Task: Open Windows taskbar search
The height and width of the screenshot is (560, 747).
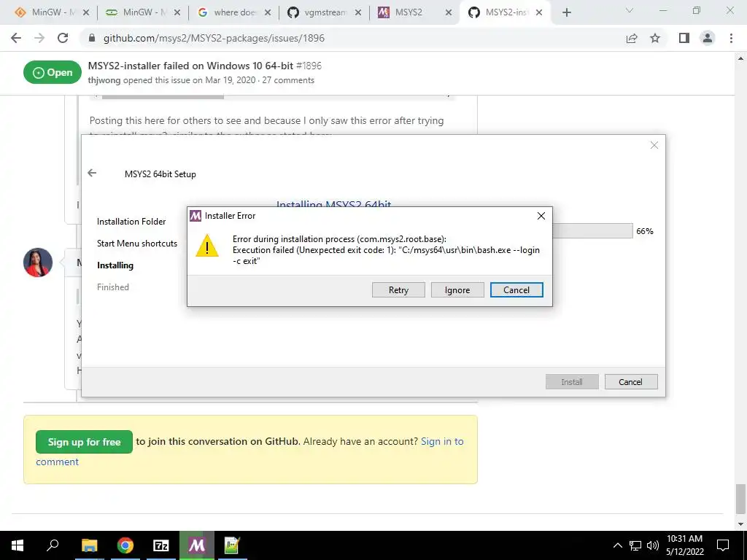Action: click(x=53, y=545)
